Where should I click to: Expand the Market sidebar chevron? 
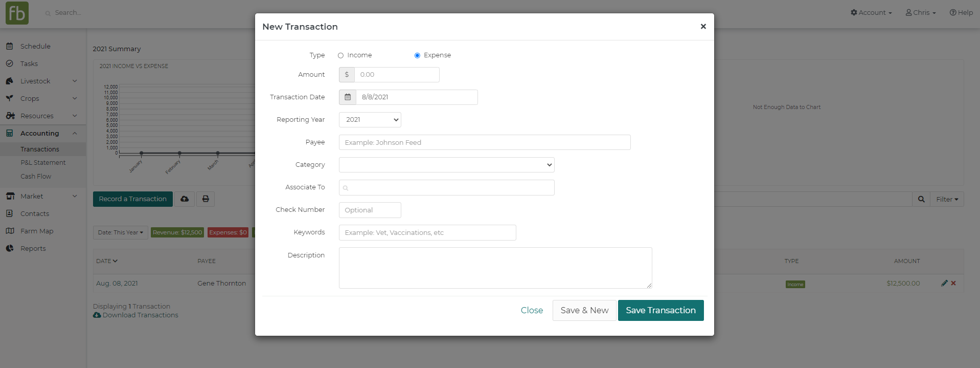point(75,196)
